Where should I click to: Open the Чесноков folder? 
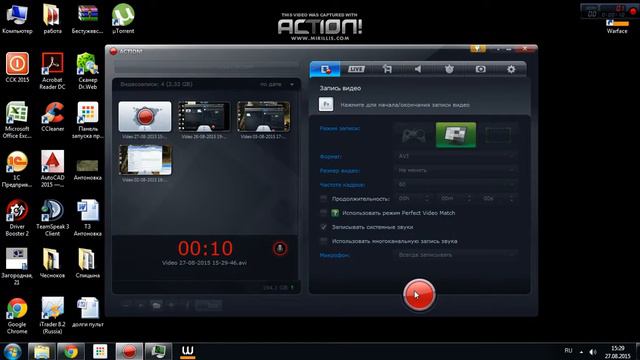pyautogui.click(x=52, y=264)
